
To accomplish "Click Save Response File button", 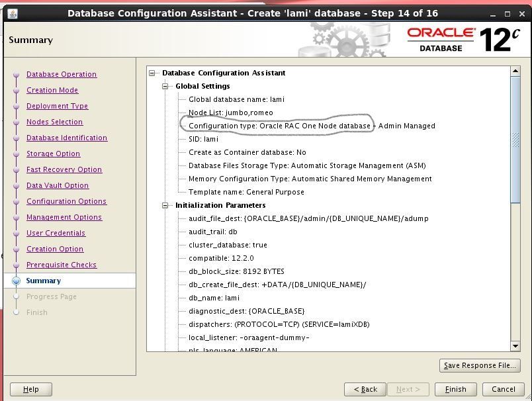I will 480,365.
